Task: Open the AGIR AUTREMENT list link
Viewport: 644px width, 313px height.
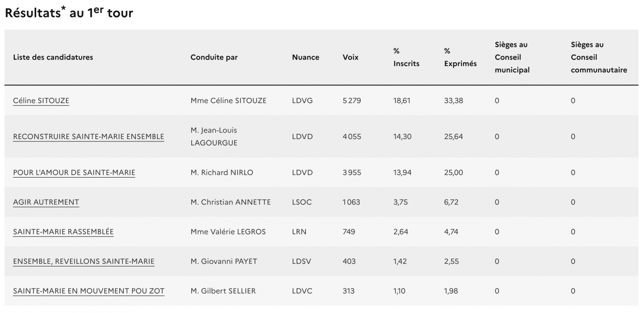Action: [x=46, y=202]
